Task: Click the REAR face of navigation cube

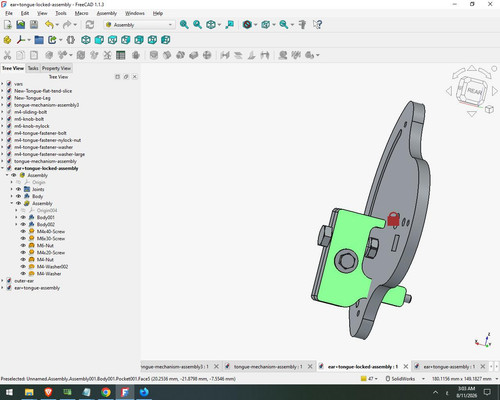Action: point(474,91)
